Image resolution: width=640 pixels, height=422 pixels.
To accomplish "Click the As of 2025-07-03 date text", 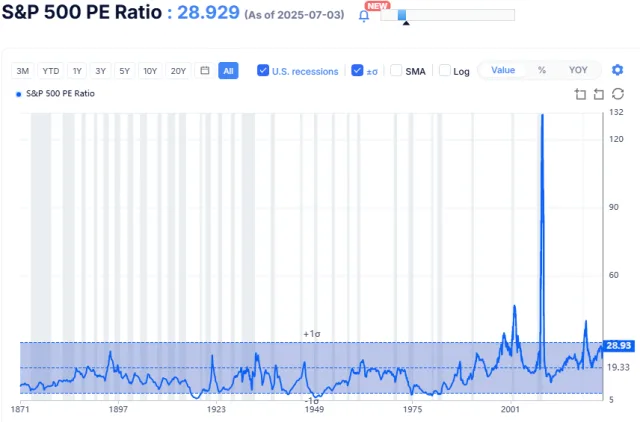I will (x=294, y=15).
